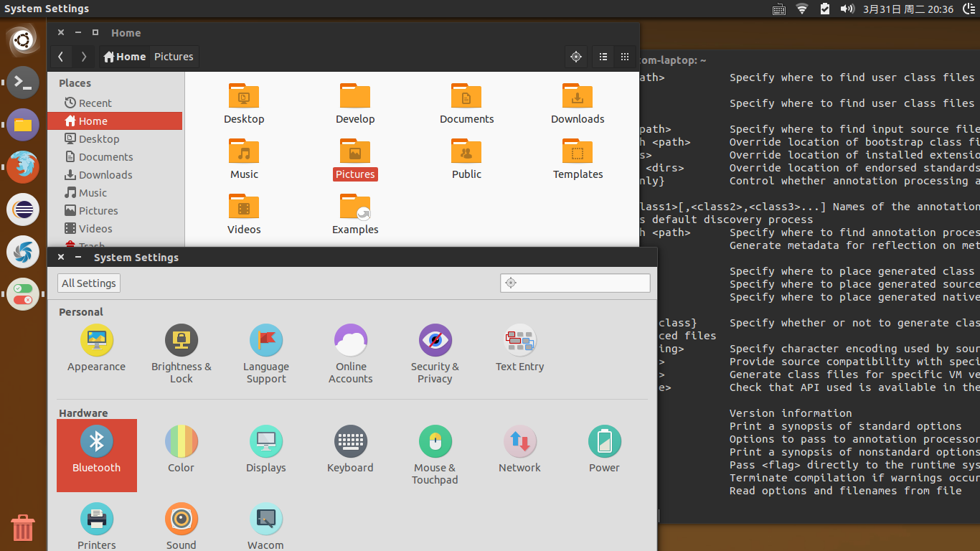This screenshot has width=980, height=551.
Task: Click the Home path bar button
Action: 124,57
